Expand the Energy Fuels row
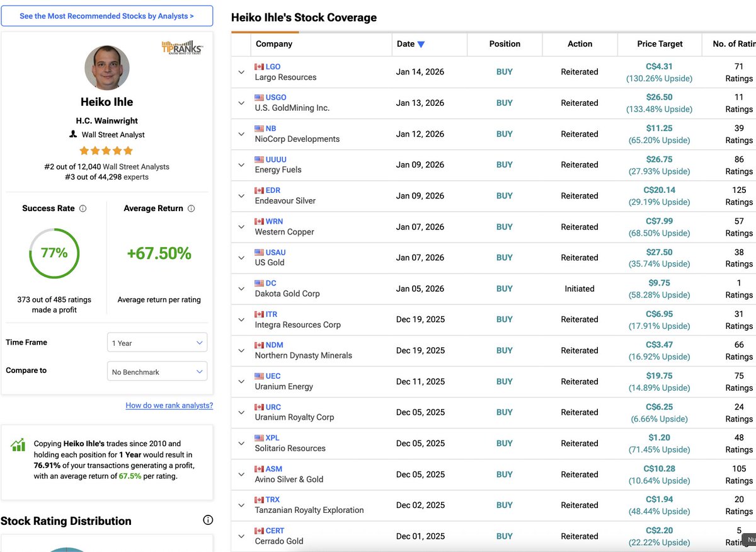 pos(241,164)
